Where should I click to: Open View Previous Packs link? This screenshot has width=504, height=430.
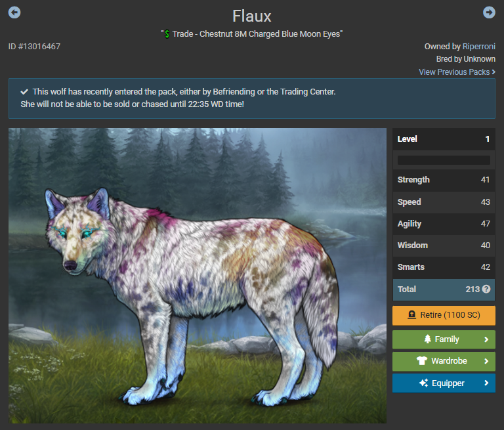(x=457, y=72)
